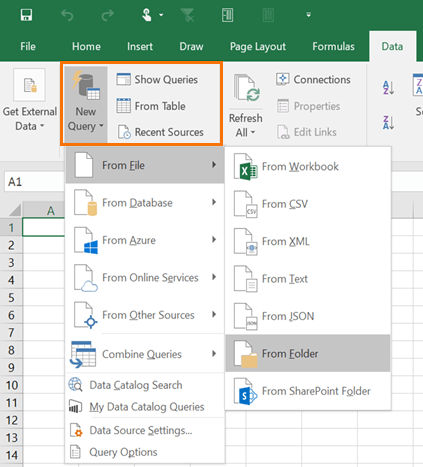
Task: Choose From SharePoint Folder option
Action: tap(308, 391)
